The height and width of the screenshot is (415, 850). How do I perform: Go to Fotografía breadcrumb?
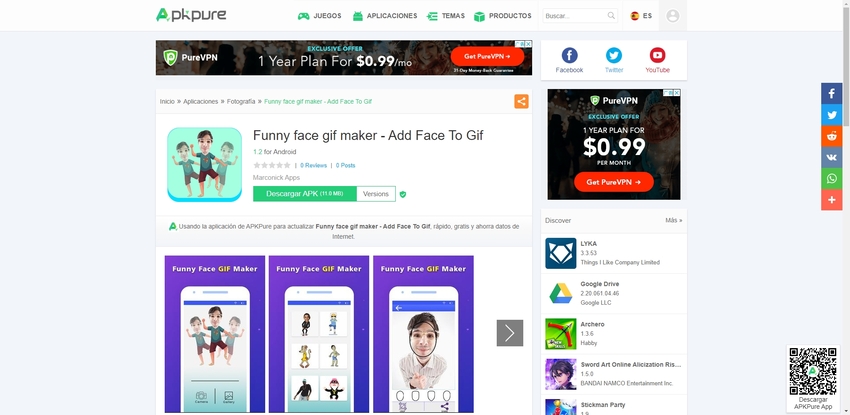click(x=241, y=101)
